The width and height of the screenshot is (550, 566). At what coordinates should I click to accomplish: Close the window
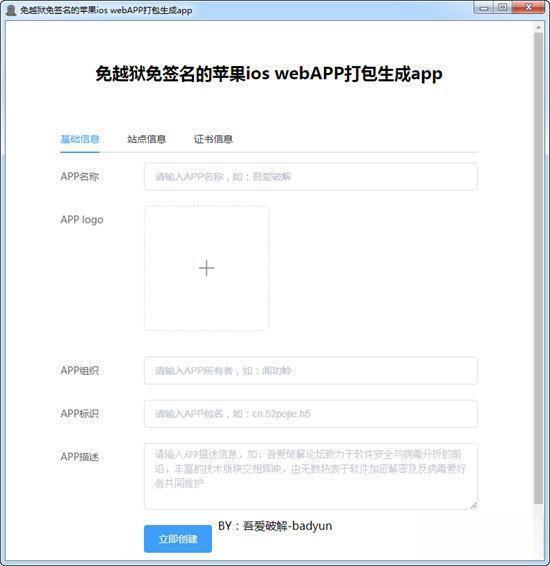[528, 8]
